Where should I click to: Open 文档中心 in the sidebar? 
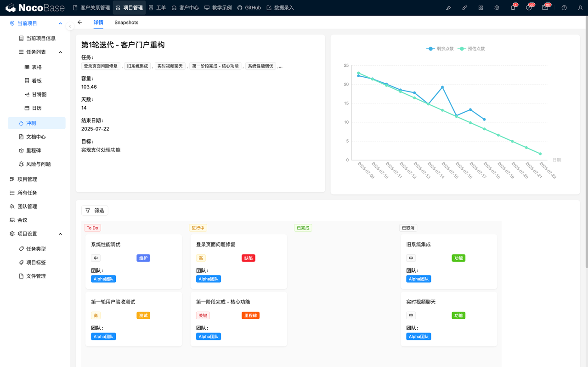(37, 137)
